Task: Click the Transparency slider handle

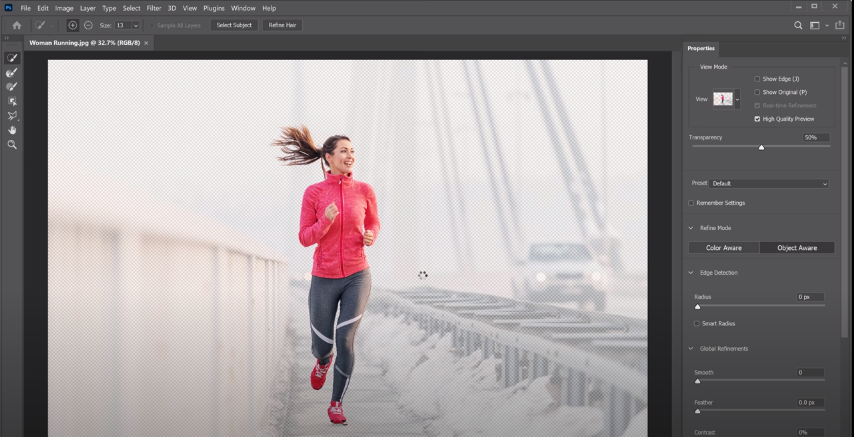Action: 761,147
